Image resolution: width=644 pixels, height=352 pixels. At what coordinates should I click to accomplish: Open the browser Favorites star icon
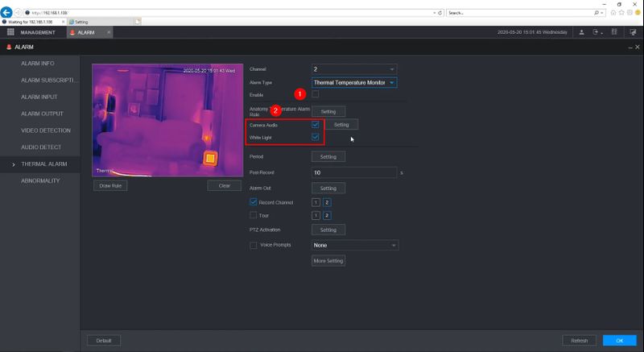click(x=621, y=13)
